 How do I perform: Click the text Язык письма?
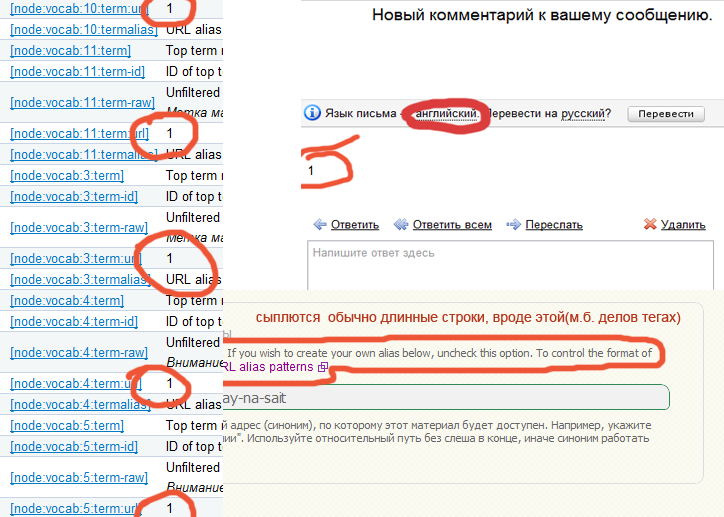(x=360, y=114)
